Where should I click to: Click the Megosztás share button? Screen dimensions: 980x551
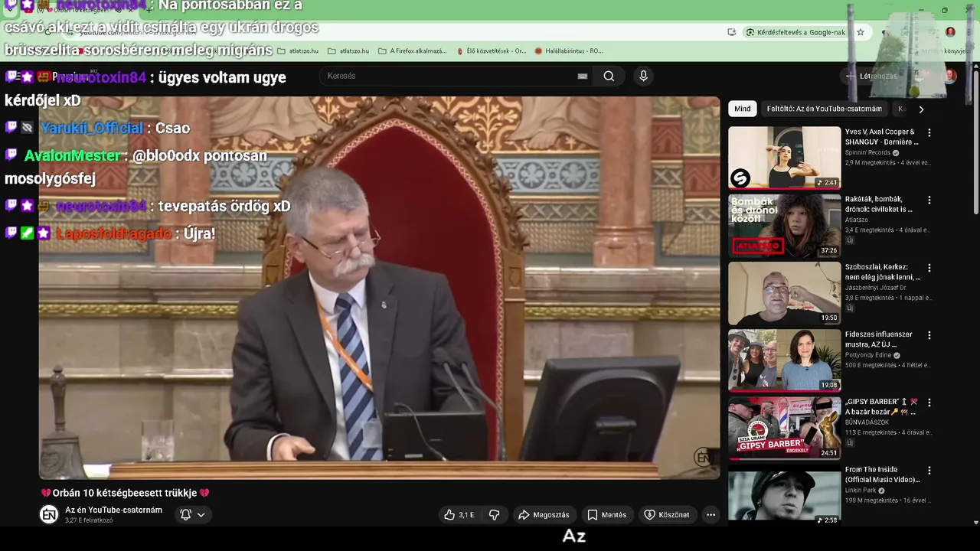[x=544, y=515]
